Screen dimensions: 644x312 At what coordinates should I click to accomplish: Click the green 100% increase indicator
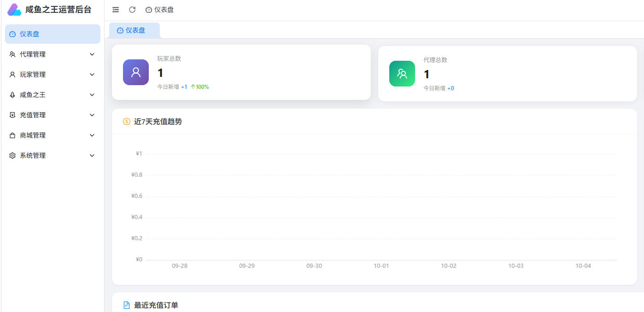(x=199, y=87)
